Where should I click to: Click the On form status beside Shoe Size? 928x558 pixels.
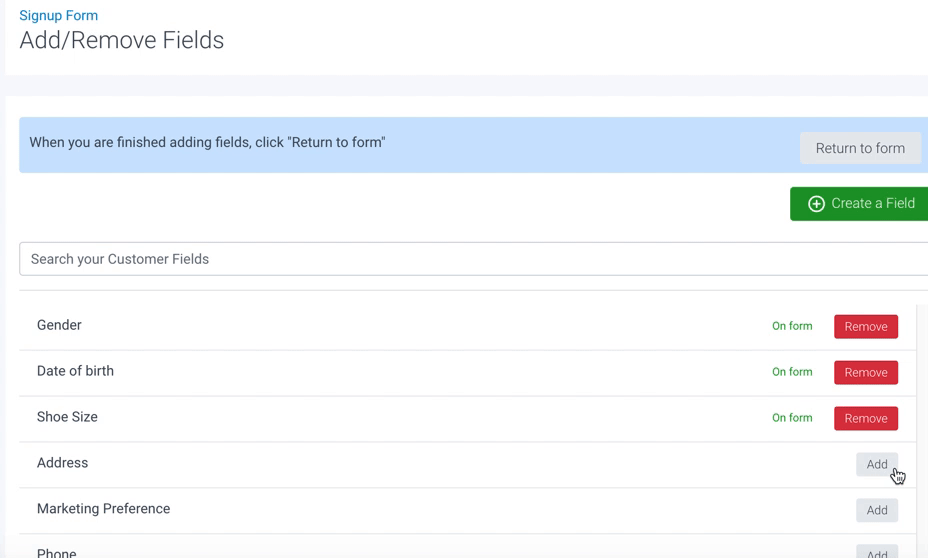point(792,418)
